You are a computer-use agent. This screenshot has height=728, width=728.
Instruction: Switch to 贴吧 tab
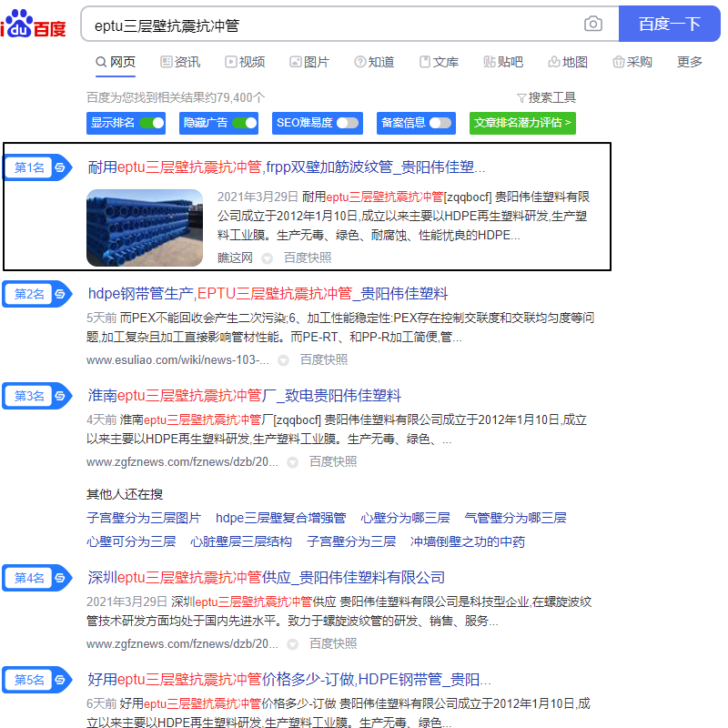click(x=503, y=62)
